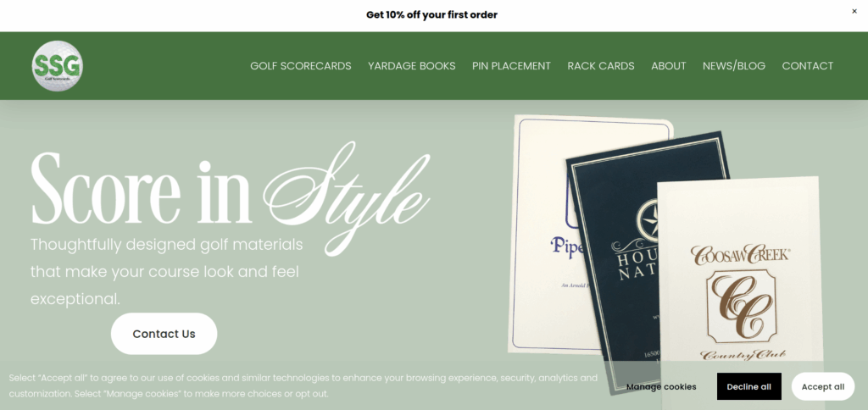Select Rack Cards in the nav bar

click(x=601, y=66)
